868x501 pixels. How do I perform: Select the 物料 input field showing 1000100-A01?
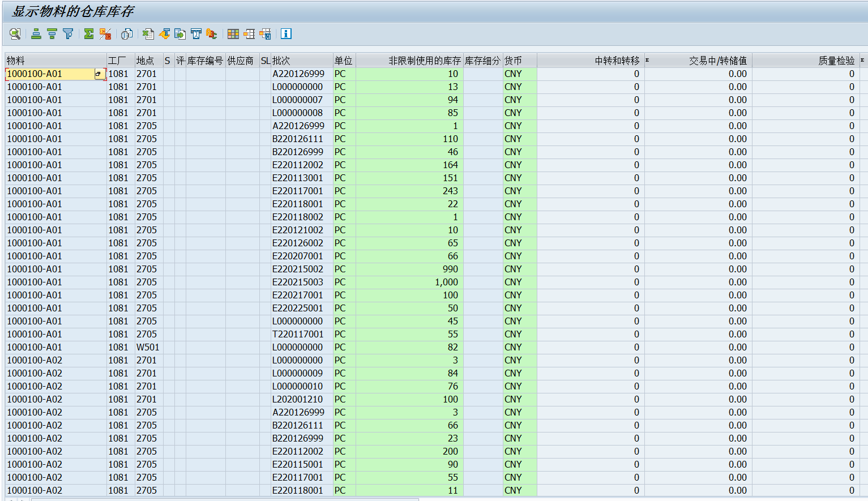tap(51, 74)
